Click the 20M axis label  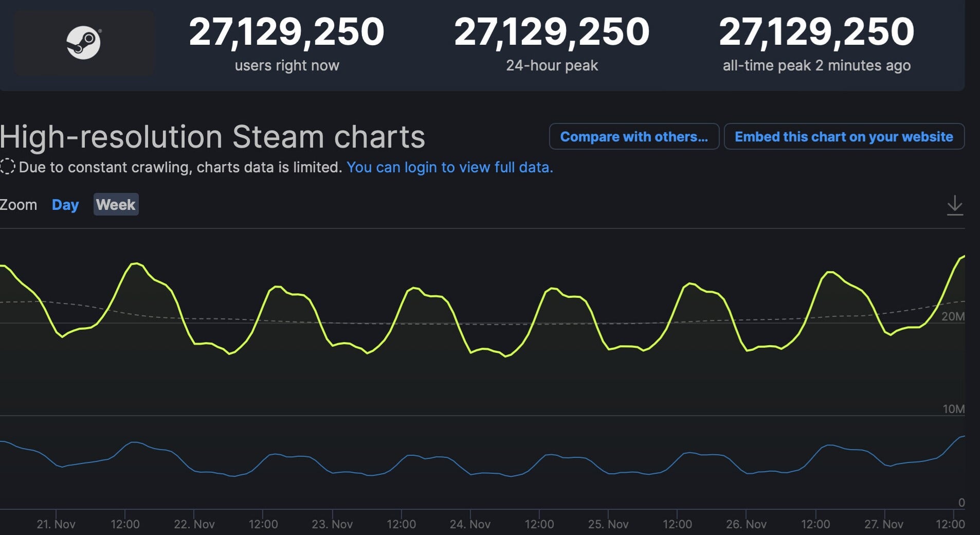pos(953,316)
